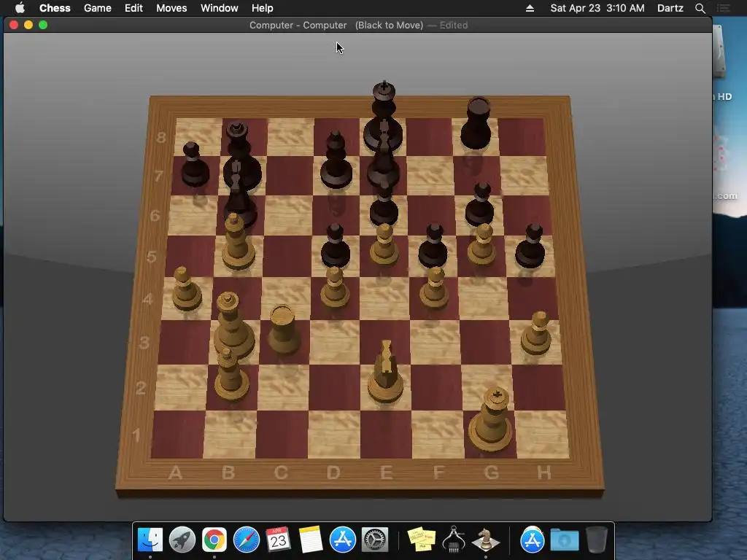Pick the black pawn on F5
Viewport: 747px width, 560px height.
coord(433,245)
